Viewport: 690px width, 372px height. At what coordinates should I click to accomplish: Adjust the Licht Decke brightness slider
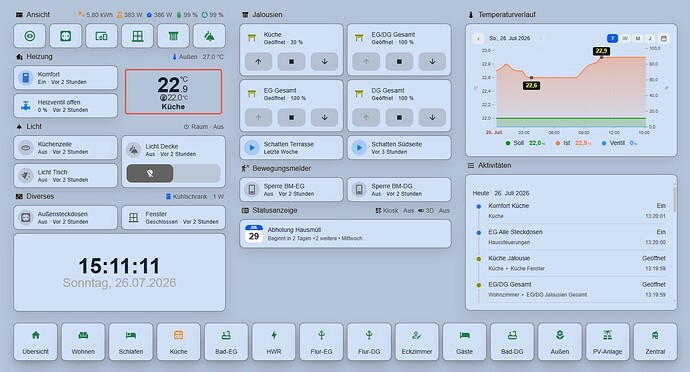173,173
